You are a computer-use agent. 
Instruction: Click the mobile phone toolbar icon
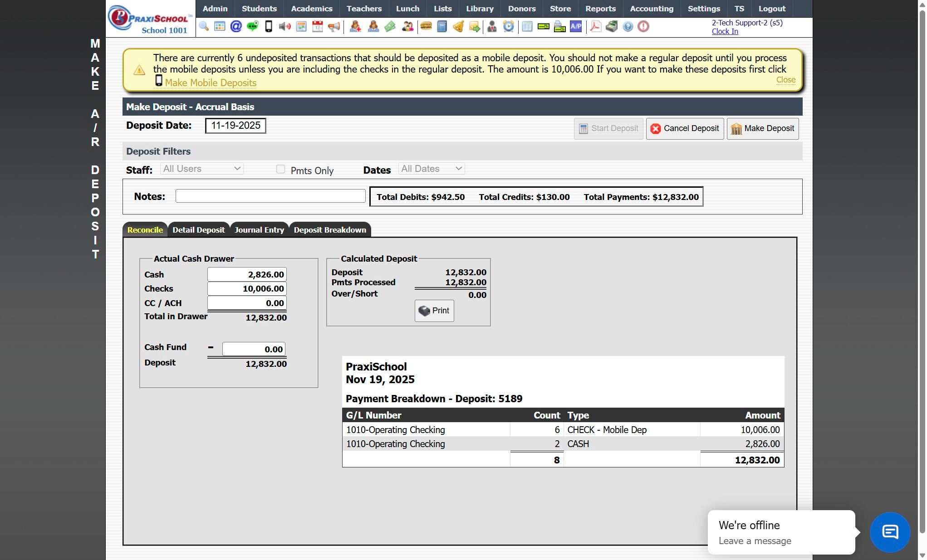[x=269, y=26]
